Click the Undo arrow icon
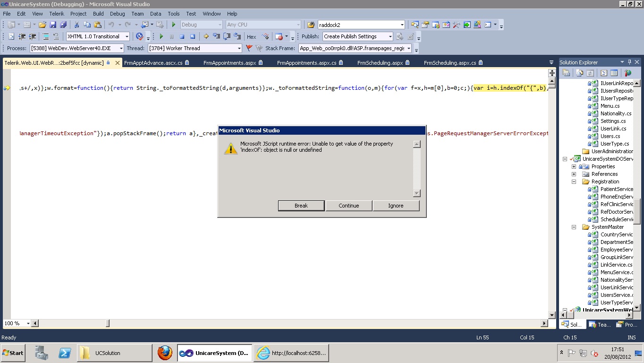Image resolution: width=644 pixels, height=363 pixels. pyautogui.click(x=111, y=25)
